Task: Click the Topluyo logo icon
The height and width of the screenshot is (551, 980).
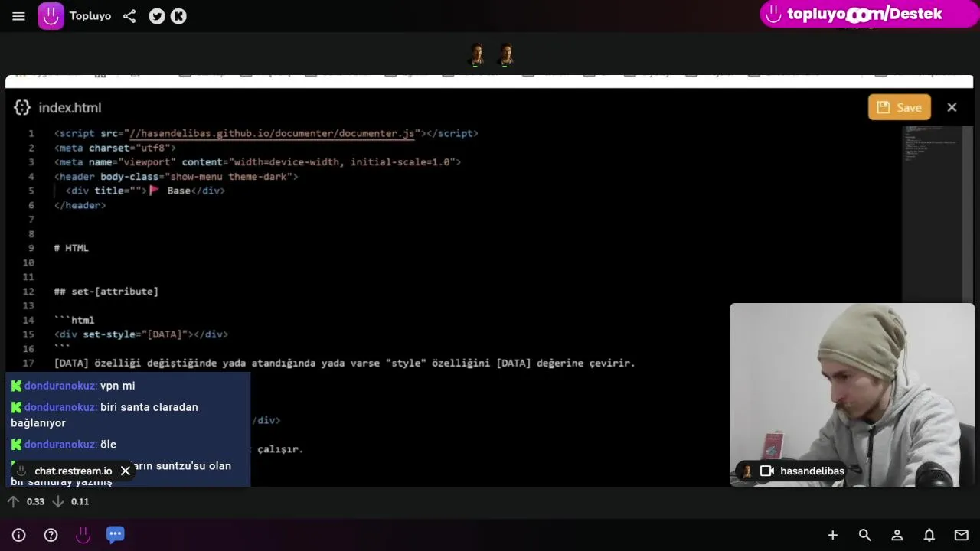Action: pos(51,16)
